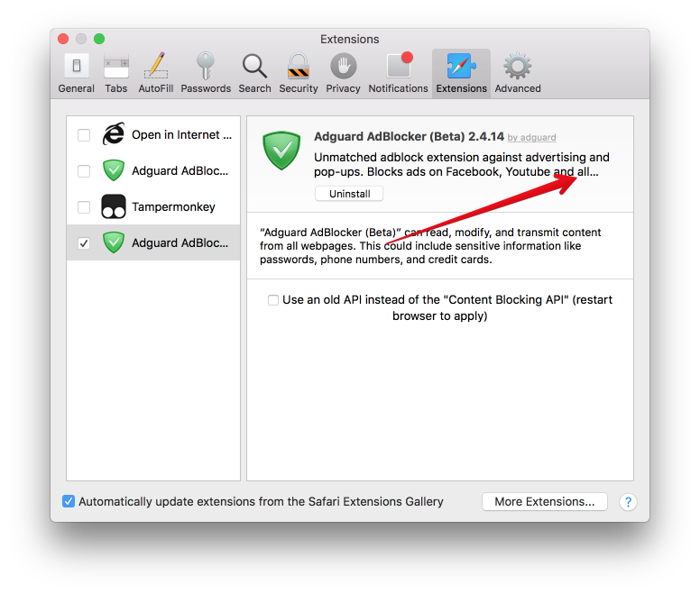Zoom the window with green button
This screenshot has height=594, width=700.
coord(99,39)
